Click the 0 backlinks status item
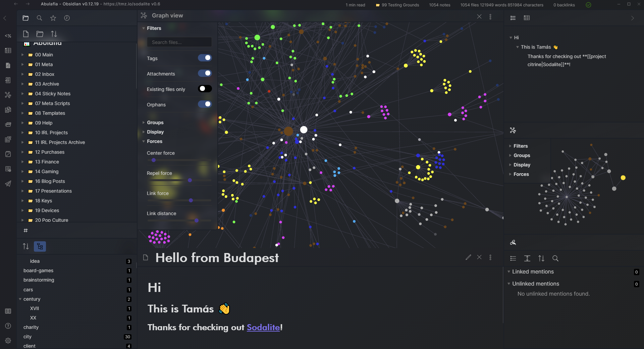Viewport: 644px width, 349px height. tap(564, 5)
